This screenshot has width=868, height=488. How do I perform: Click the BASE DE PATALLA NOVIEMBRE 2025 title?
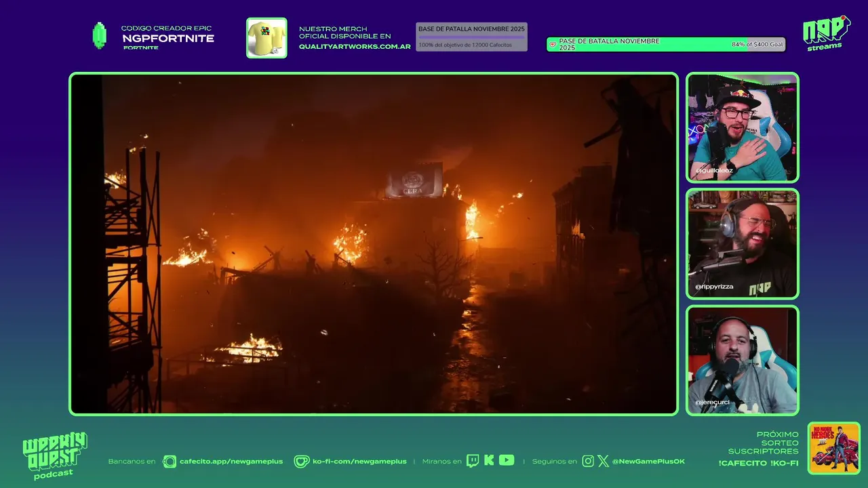point(471,29)
